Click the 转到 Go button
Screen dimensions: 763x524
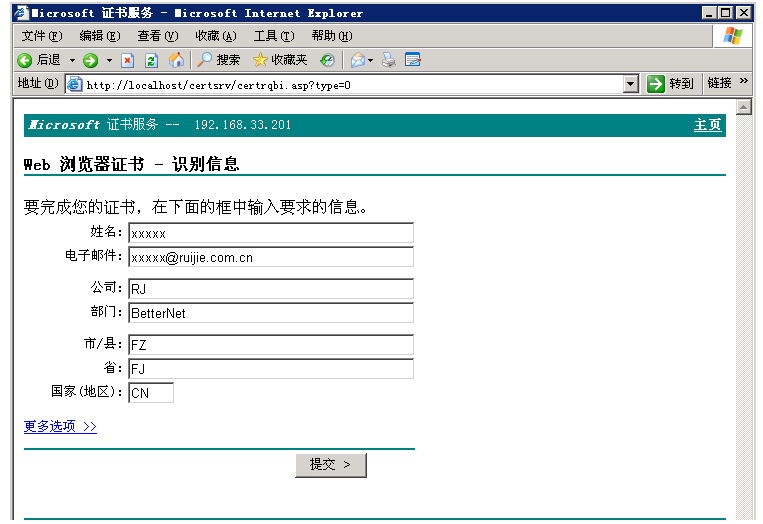pyautogui.click(x=670, y=84)
